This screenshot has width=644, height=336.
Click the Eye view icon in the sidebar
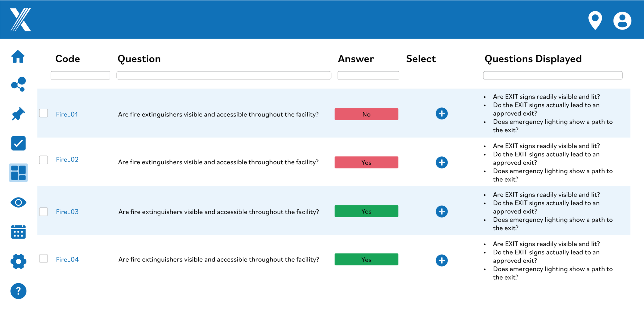pyautogui.click(x=18, y=202)
